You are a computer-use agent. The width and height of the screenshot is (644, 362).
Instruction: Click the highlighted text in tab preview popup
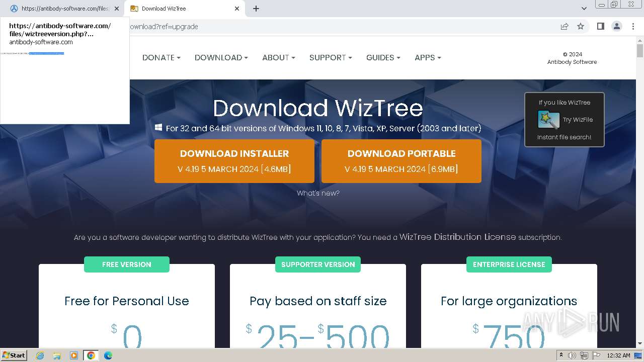click(46, 53)
